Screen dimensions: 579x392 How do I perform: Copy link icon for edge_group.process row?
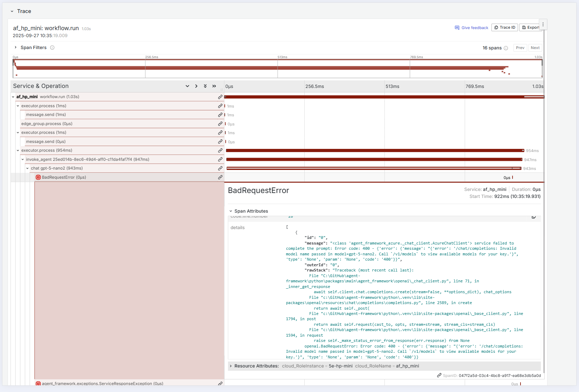(220, 124)
